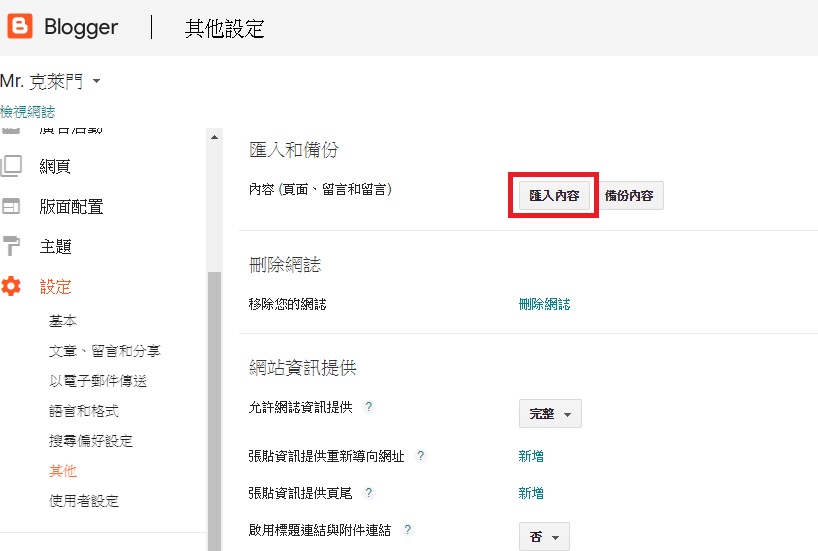Click the 設定 gear icon
Viewport: 818px width, 551px height.
point(12,287)
